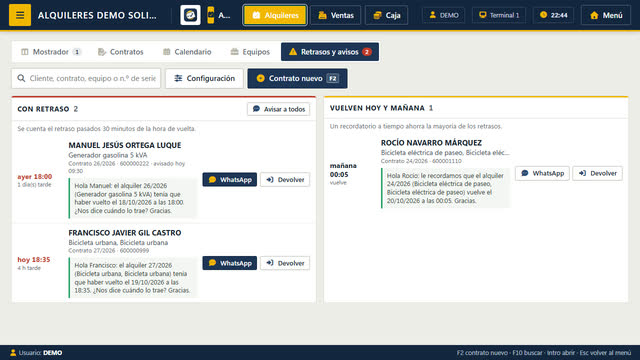Open the Alquileres module
The image size is (640, 360).
click(x=275, y=15)
